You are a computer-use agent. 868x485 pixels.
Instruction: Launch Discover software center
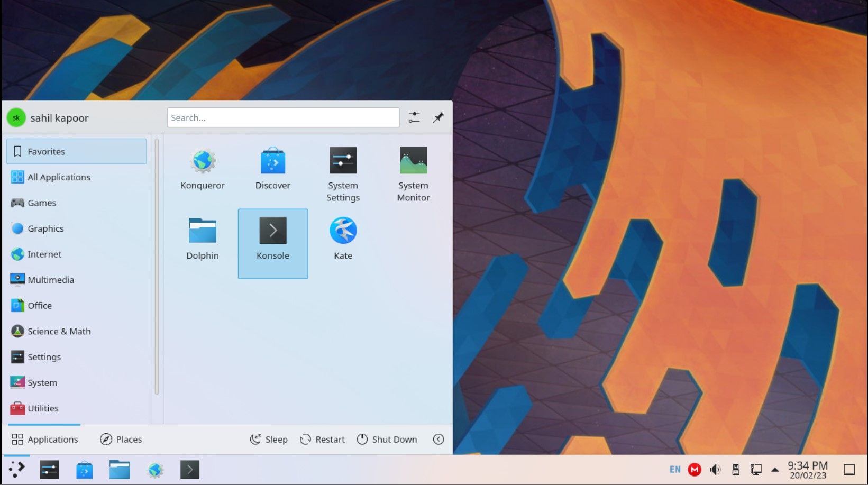pyautogui.click(x=272, y=168)
